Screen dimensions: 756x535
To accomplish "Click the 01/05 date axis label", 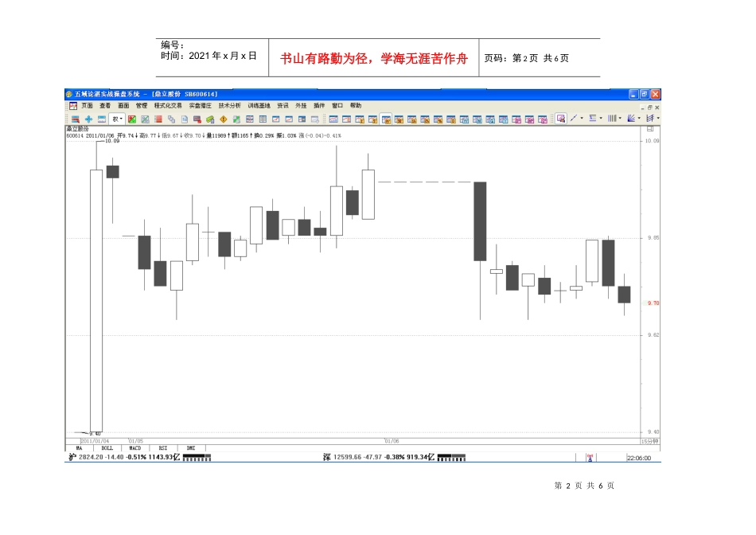I will pyautogui.click(x=136, y=441).
